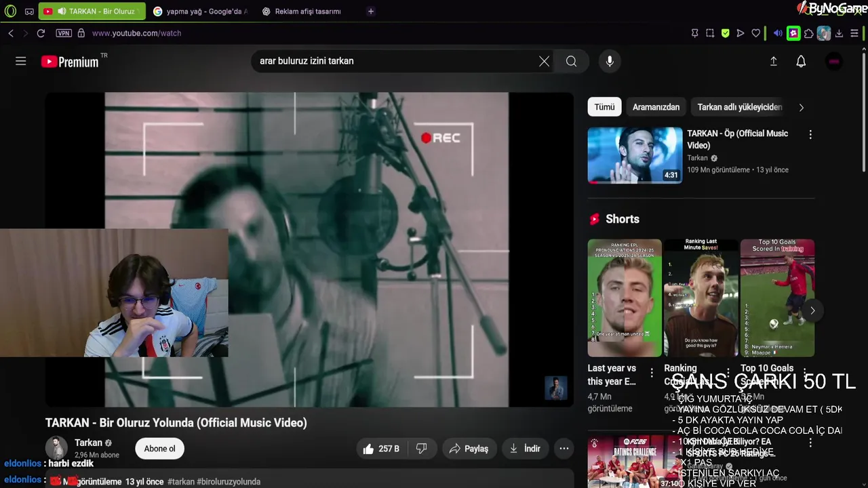Click the #tarkan hashtag link
Screen dimensions: 868x488
(x=181, y=482)
